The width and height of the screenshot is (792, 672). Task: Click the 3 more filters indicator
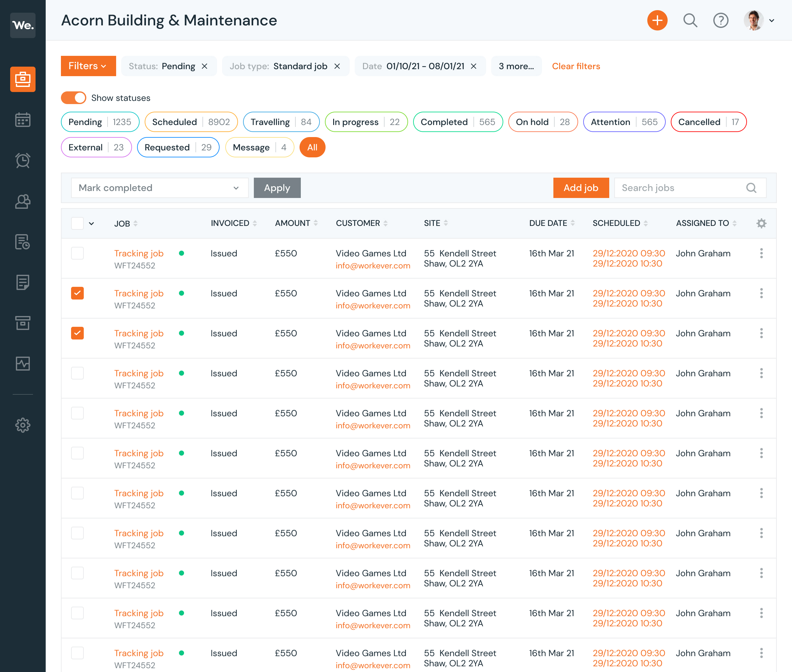[x=517, y=66]
